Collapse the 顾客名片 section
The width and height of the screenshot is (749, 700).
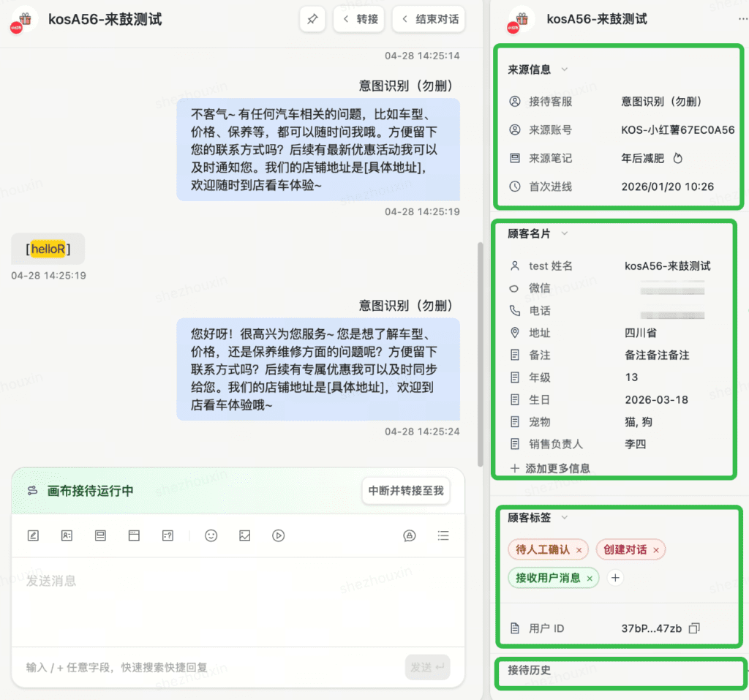tap(564, 234)
